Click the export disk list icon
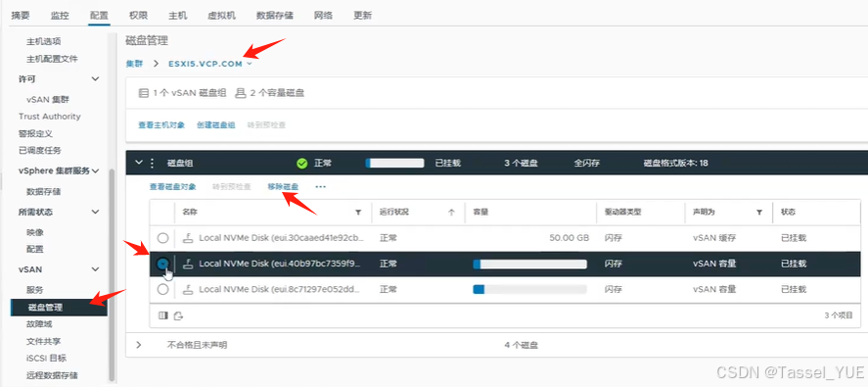This screenshot has height=387, width=868. (178, 315)
